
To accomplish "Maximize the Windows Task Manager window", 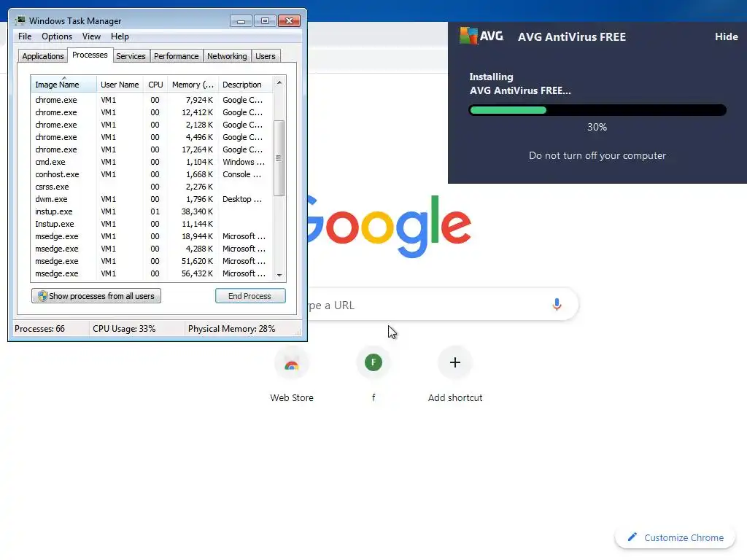I will (265, 21).
